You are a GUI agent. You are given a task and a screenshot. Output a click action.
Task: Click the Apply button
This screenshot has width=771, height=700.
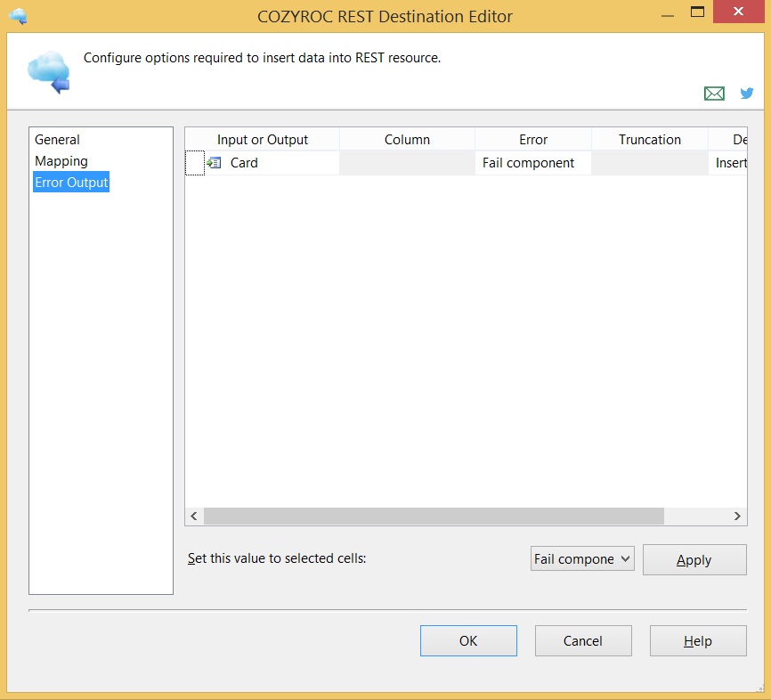[x=694, y=560]
